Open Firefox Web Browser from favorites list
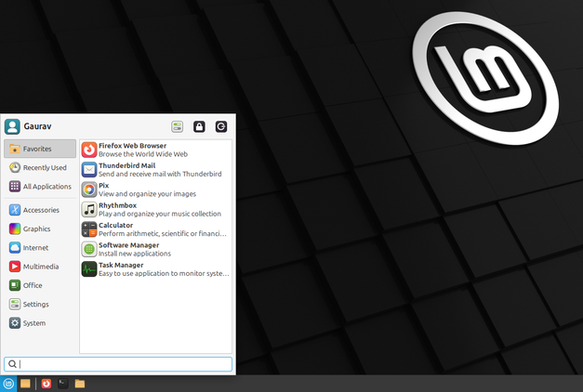Image resolution: width=583 pixels, height=392 pixels. pos(156,150)
